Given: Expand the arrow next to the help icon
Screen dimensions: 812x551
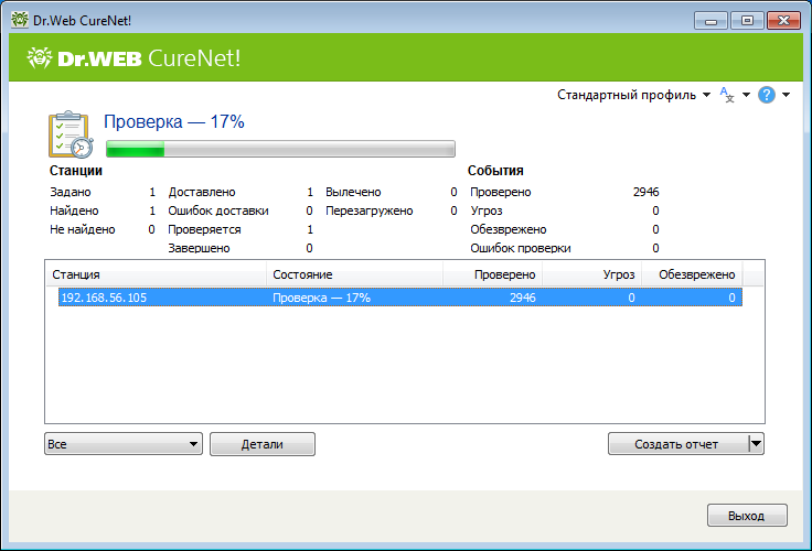Looking at the screenshot, I should [x=786, y=95].
